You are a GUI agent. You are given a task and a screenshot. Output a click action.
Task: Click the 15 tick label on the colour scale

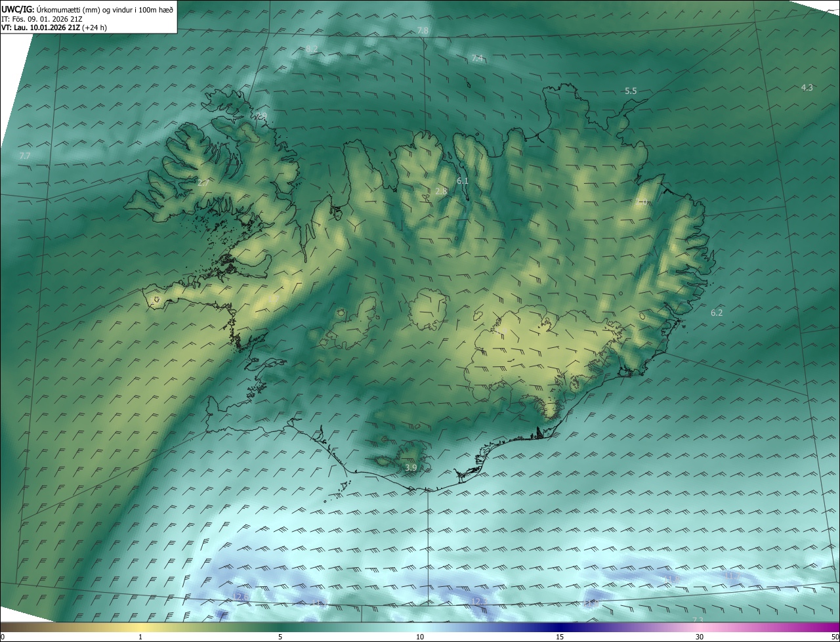coord(560,637)
